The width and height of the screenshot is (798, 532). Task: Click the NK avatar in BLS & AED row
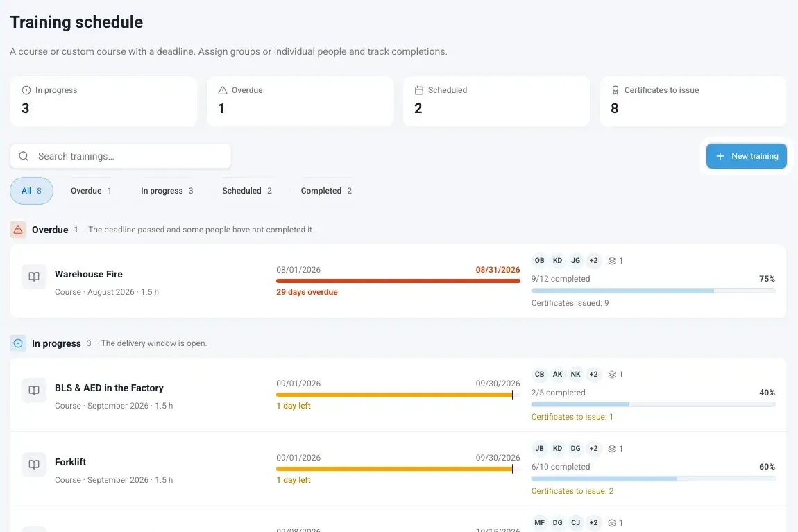click(575, 375)
